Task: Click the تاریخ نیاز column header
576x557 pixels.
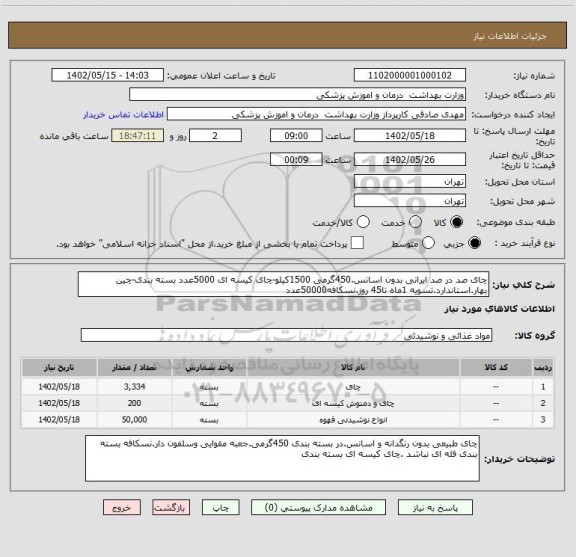Action: tap(59, 367)
